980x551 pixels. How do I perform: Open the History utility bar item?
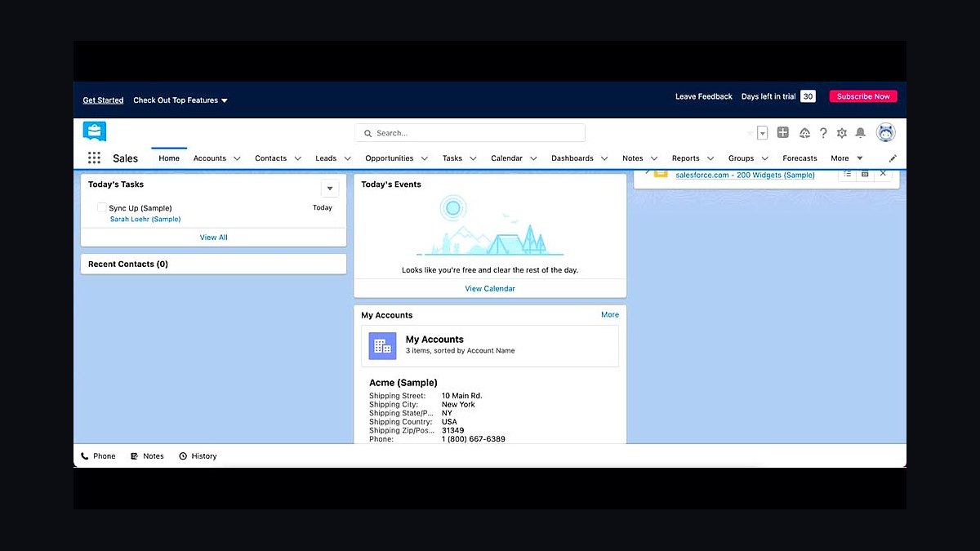pyautogui.click(x=198, y=456)
